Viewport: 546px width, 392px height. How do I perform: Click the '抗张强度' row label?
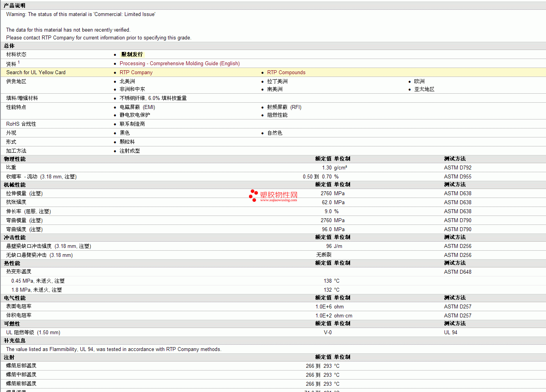point(16,202)
